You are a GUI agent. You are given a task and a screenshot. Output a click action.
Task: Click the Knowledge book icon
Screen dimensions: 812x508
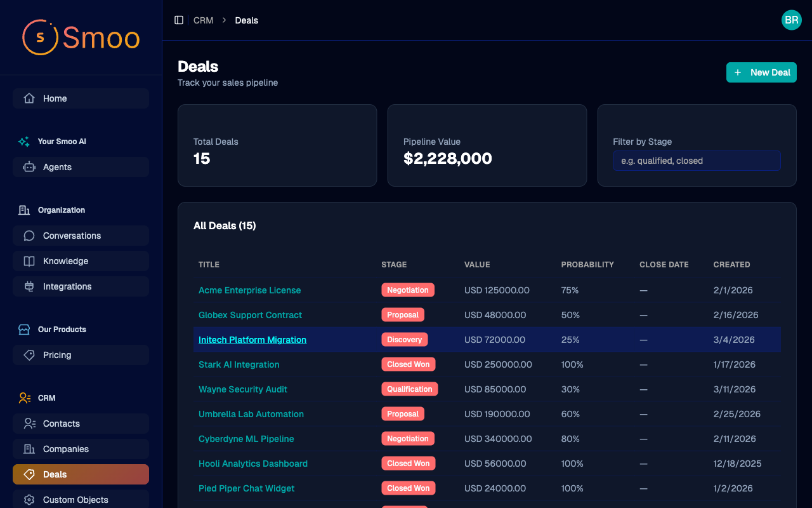coord(29,261)
